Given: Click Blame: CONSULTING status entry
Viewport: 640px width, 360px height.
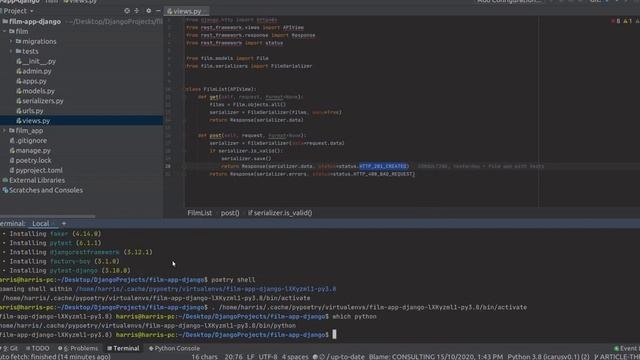Looking at the screenshot, I should (436, 357).
